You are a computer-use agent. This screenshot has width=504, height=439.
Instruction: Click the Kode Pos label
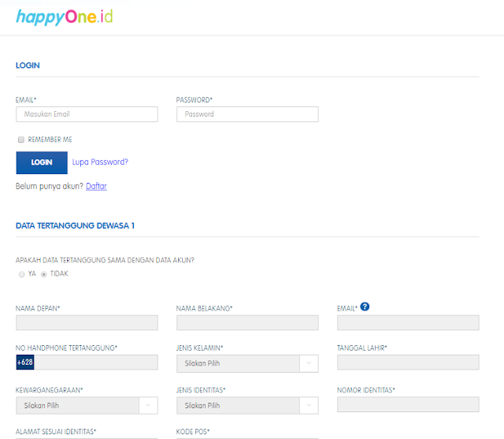tap(193, 432)
